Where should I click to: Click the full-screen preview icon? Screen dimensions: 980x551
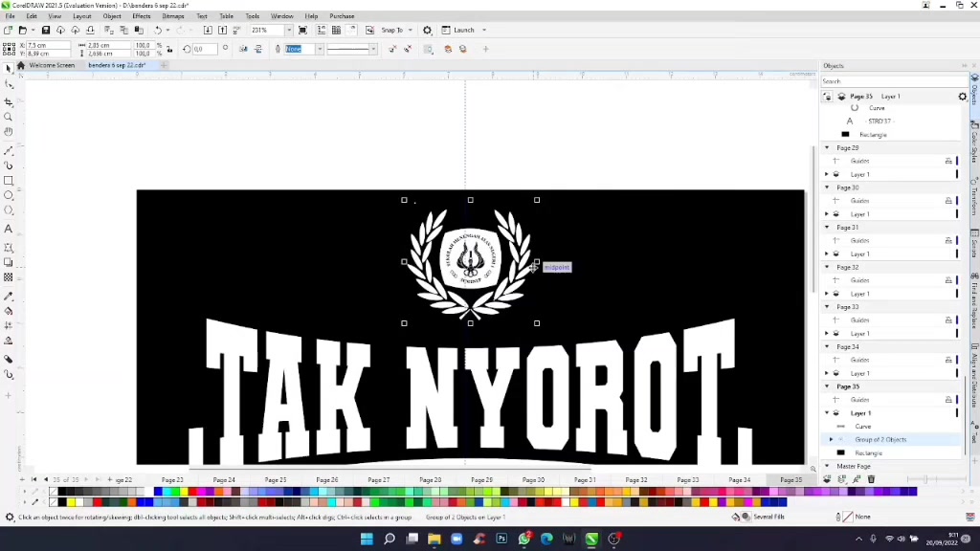pyautogui.click(x=302, y=30)
